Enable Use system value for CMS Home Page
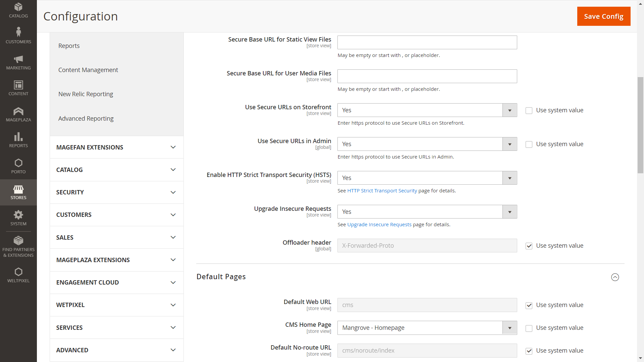 click(x=529, y=328)
